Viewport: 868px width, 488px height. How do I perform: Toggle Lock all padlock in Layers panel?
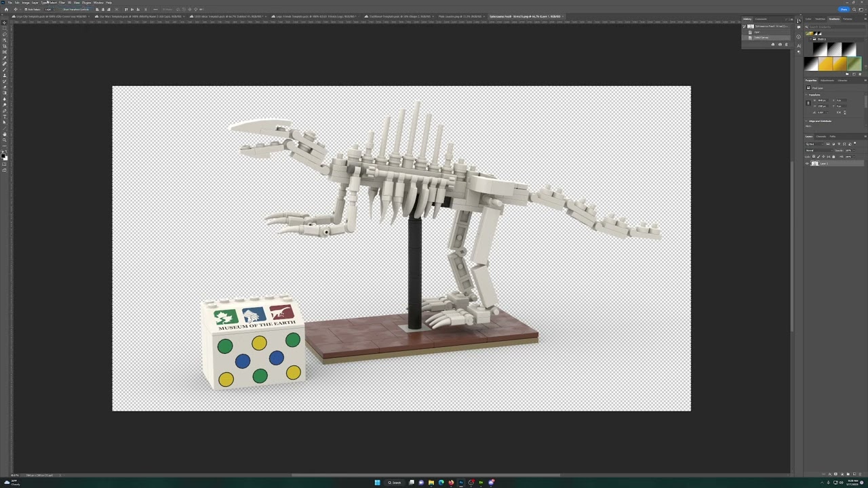833,157
